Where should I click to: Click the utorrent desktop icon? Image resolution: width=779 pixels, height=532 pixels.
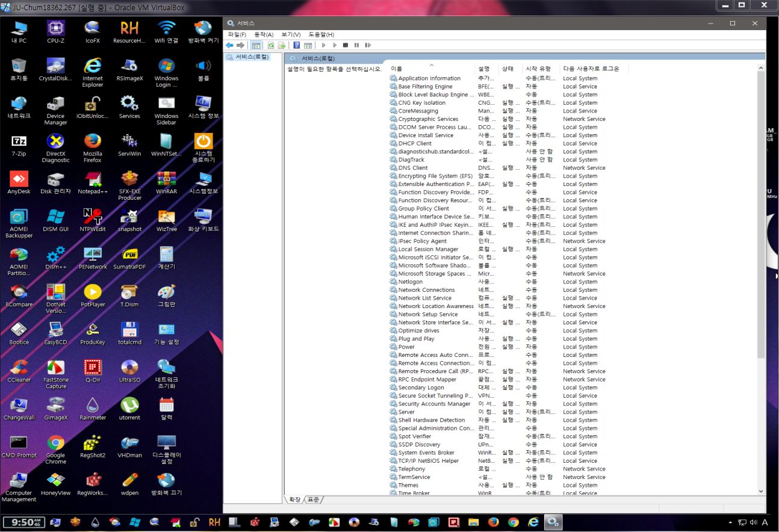click(129, 409)
